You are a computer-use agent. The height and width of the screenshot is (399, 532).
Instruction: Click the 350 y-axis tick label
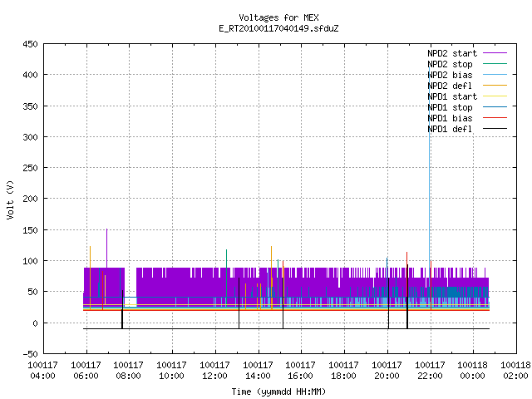pyautogui.click(x=30, y=106)
